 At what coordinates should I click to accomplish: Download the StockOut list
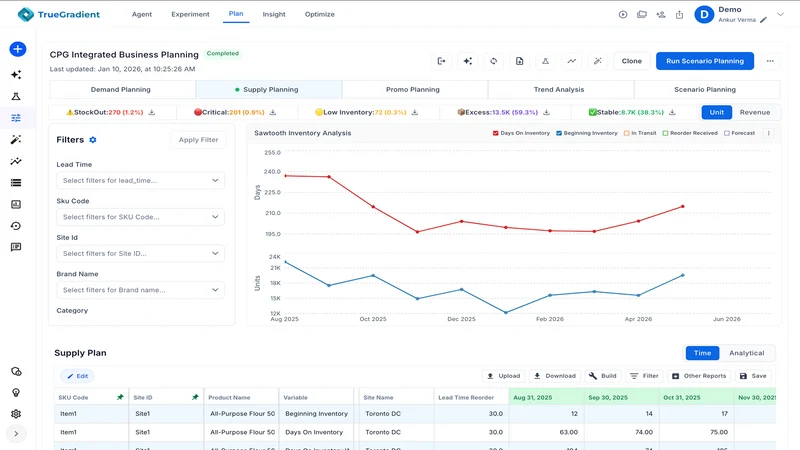(152, 112)
